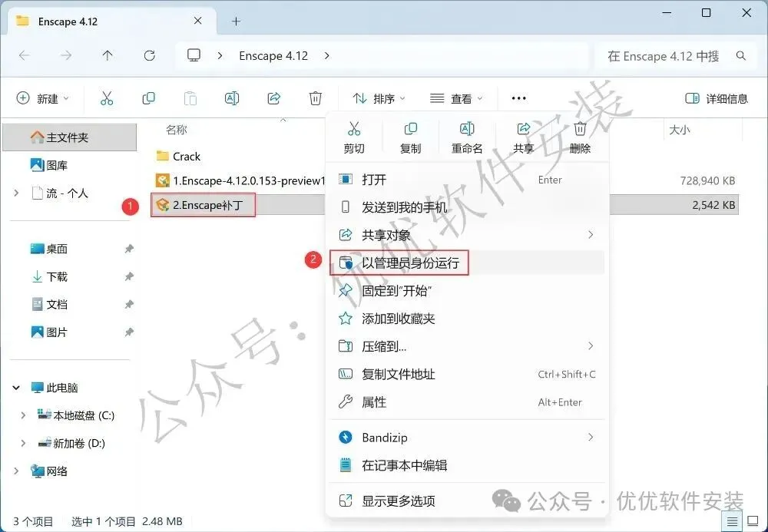Image resolution: width=768 pixels, height=532 pixels.
Task: Click Enscape 4.12 breadcrumb in address bar
Action: tap(273, 56)
